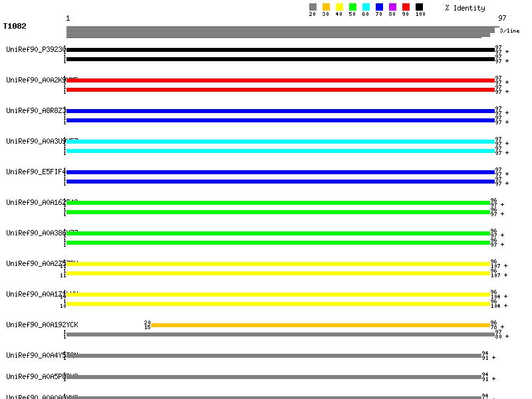The width and height of the screenshot is (532, 399).
Task: Pick the green 50% identity swatch
Action: pos(352,7)
